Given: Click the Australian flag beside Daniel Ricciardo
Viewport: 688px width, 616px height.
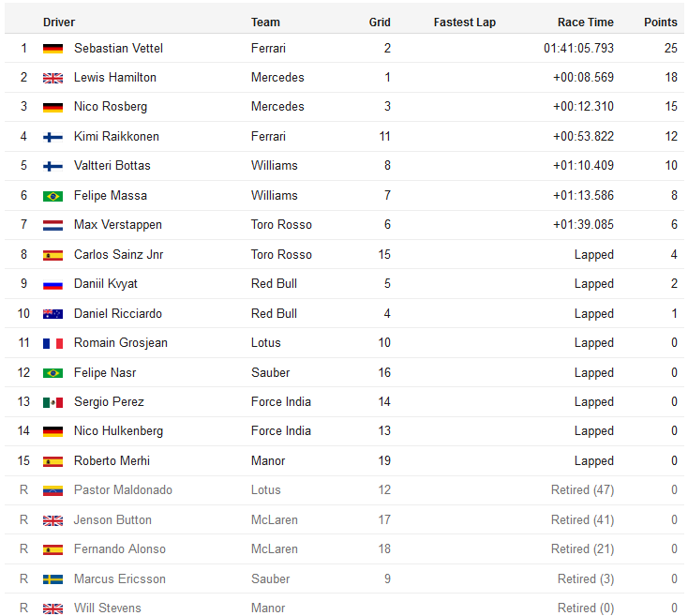Looking at the screenshot, I should tap(52, 314).
